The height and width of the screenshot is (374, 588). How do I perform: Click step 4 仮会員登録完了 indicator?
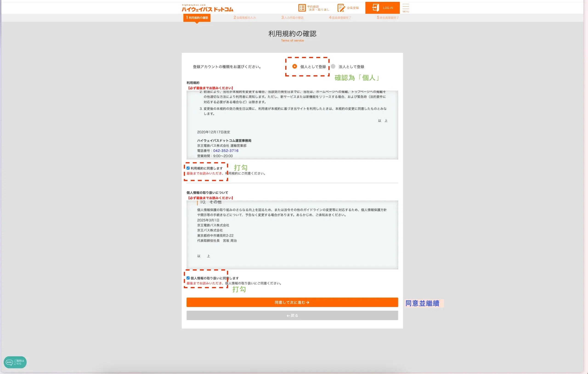[339, 17]
